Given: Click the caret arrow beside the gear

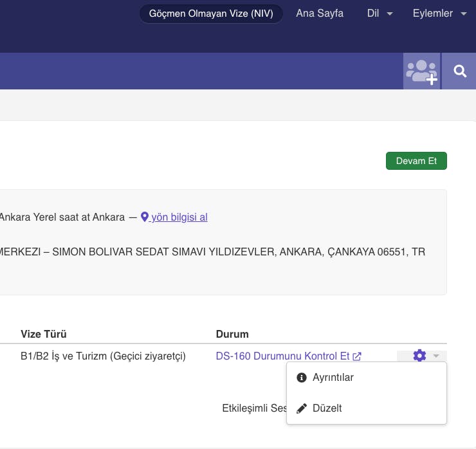Looking at the screenshot, I should tap(436, 356).
